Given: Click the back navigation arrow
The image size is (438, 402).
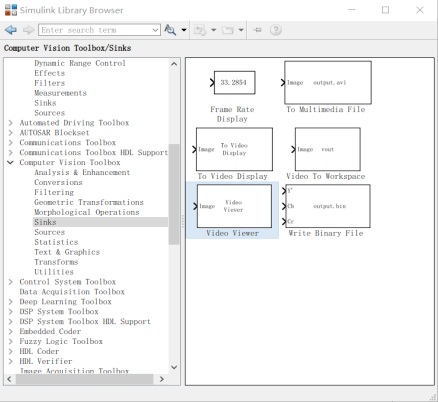Looking at the screenshot, I should point(11,30).
